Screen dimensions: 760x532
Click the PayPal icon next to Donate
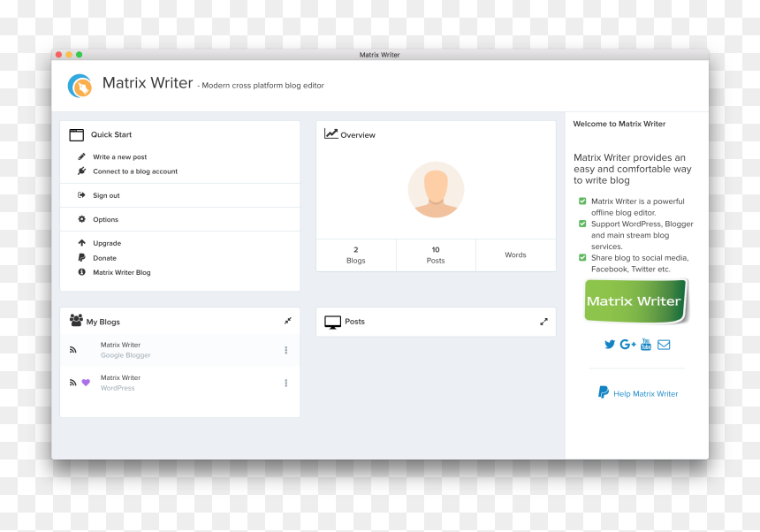pyautogui.click(x=82, y=258)
